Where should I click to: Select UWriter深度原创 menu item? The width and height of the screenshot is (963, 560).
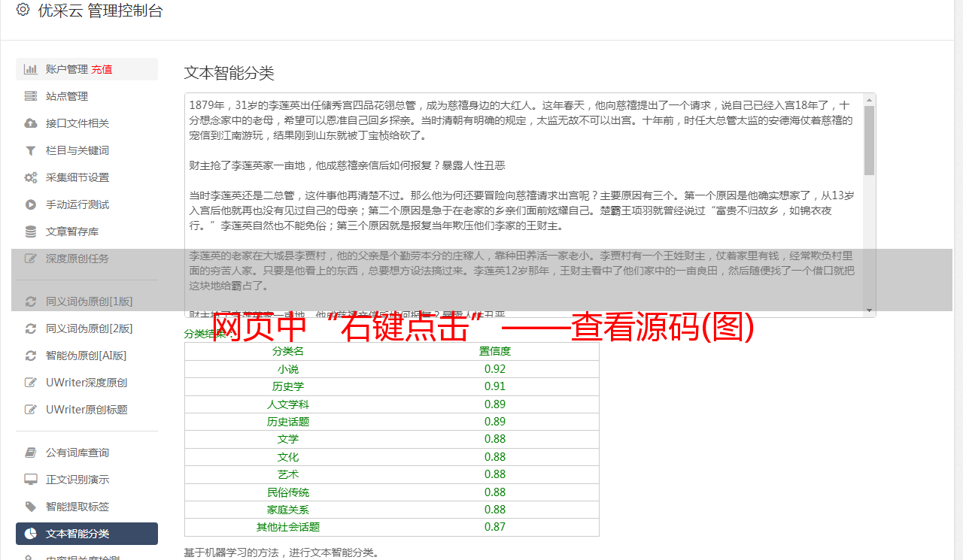(x=87, y=383)
